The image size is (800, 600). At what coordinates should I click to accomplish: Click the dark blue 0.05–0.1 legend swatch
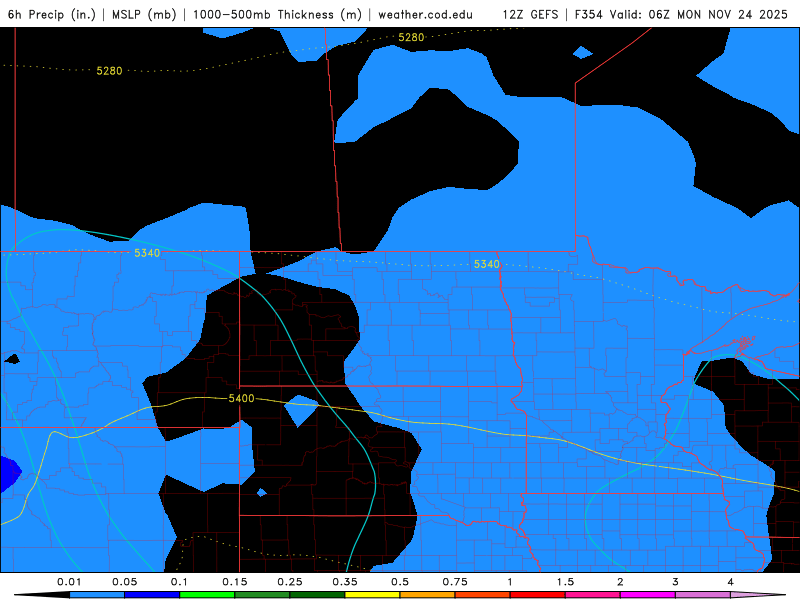point(152,595)
